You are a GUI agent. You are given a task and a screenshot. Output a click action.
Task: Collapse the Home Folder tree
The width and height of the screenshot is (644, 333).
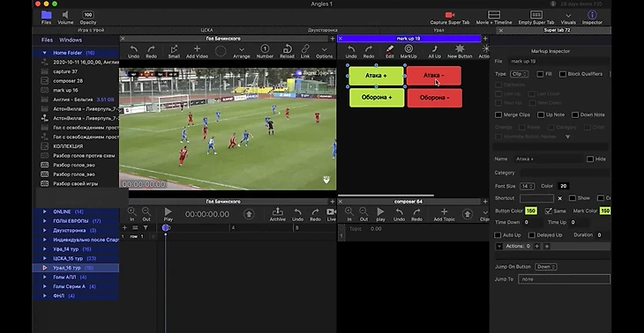45,53
